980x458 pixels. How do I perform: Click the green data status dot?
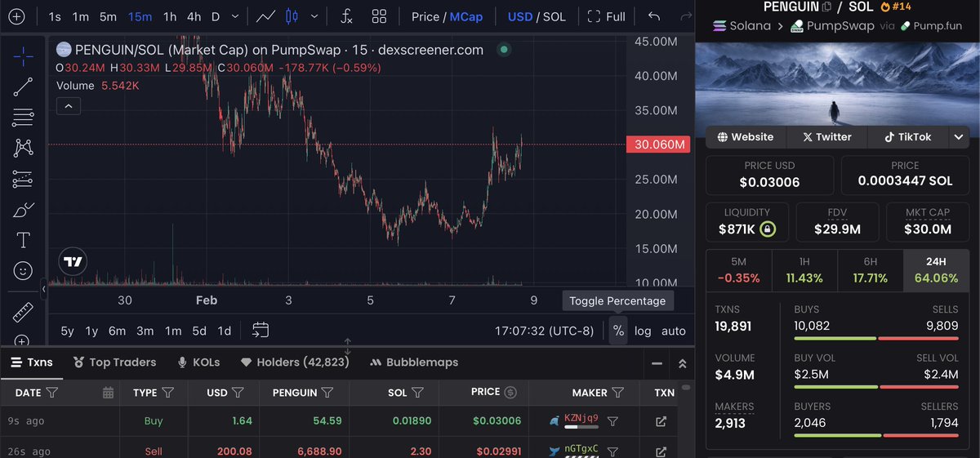[504, 50]
